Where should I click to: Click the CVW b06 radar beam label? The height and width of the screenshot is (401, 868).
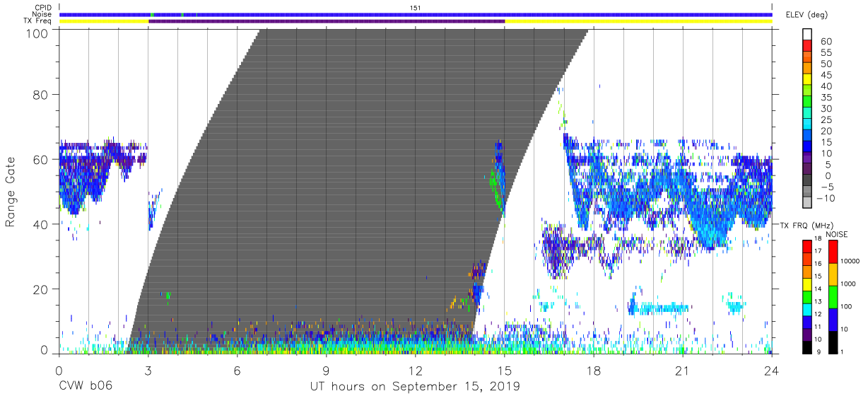coord(86,387)
